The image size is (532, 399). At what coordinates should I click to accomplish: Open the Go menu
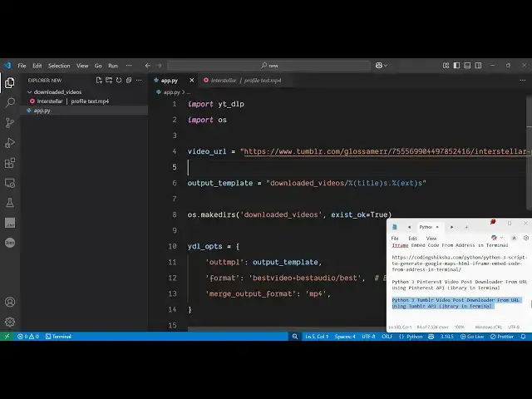pos(98,66)
